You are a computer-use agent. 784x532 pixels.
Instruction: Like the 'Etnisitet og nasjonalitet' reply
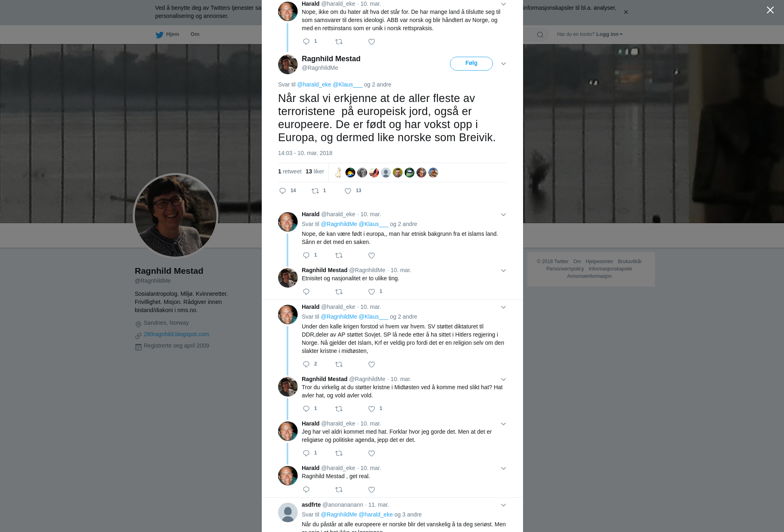372,292
